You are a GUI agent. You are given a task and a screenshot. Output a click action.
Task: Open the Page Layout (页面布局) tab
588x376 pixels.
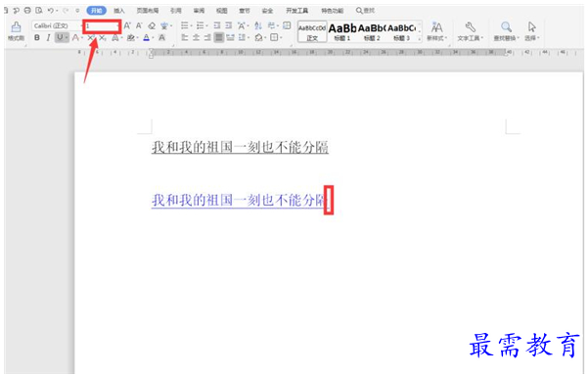[x=148, y=11]
